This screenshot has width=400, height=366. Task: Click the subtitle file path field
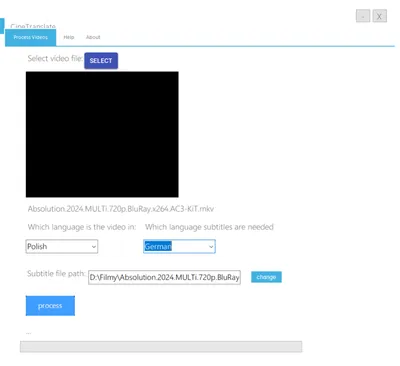[164, 277]
